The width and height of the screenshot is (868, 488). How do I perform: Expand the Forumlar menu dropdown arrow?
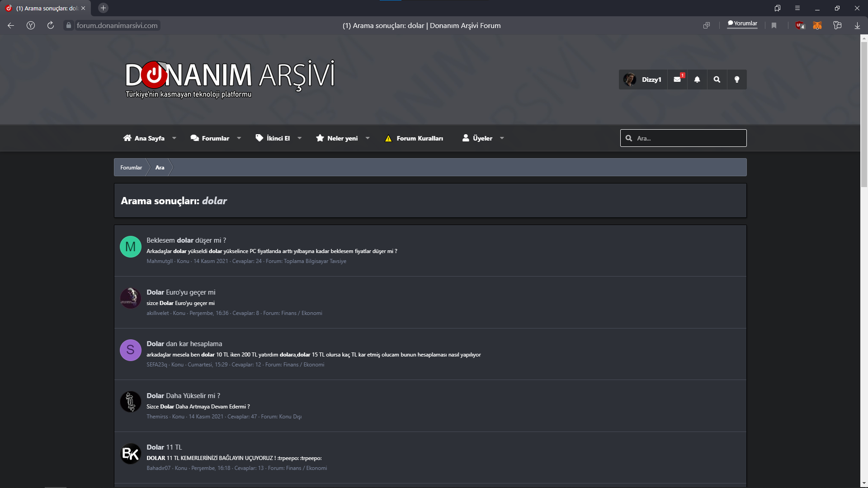pos(239,138)
